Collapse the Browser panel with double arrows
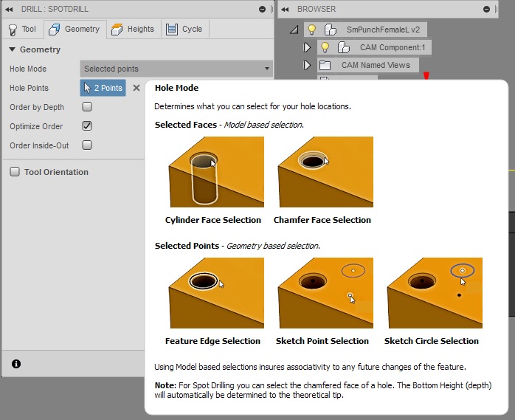Image resolution: width=515 pixels, height=420 pixels. coord(285,9)
